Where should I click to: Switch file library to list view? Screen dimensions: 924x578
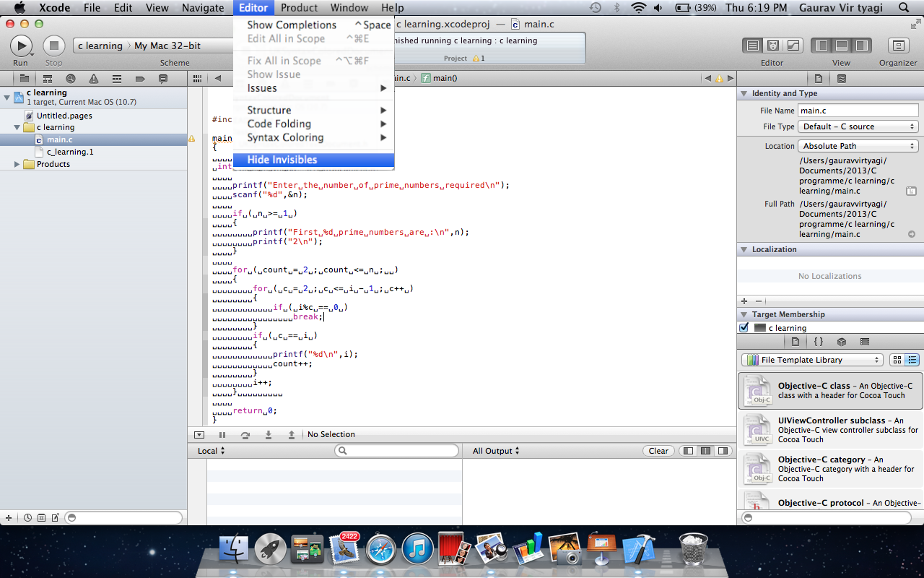912,360
